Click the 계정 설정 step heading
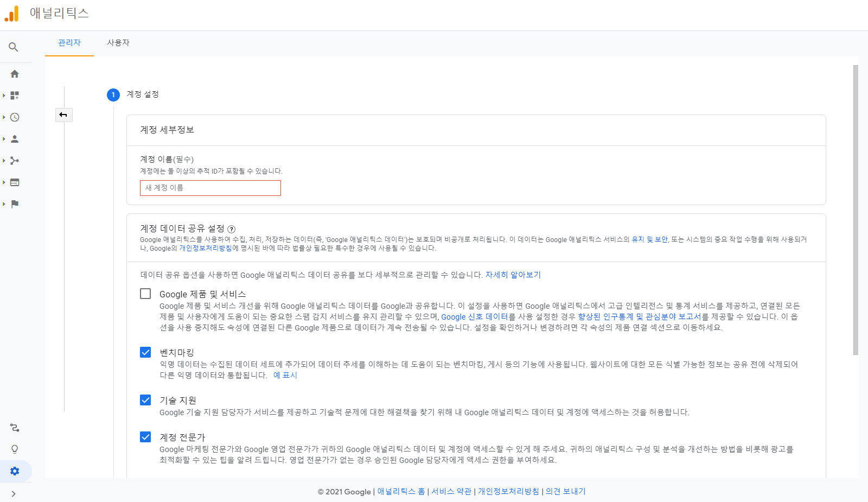 click(x=143, y=94)
